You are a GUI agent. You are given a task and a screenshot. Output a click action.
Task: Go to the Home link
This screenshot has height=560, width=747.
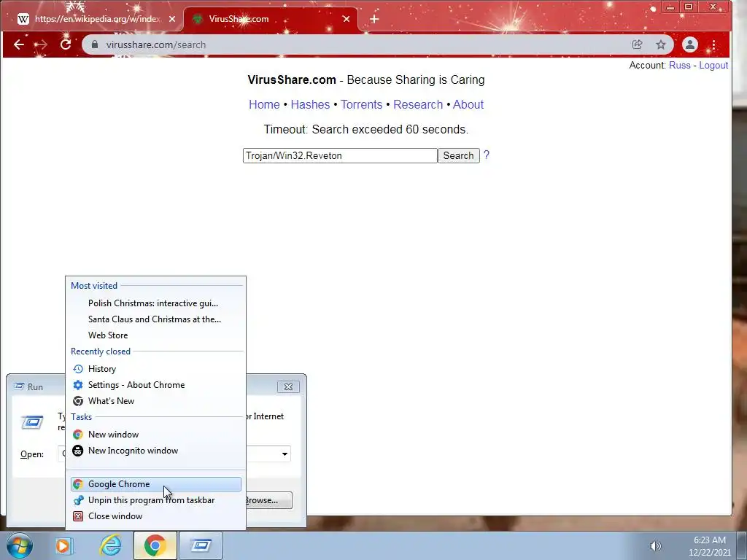[264, 105]
